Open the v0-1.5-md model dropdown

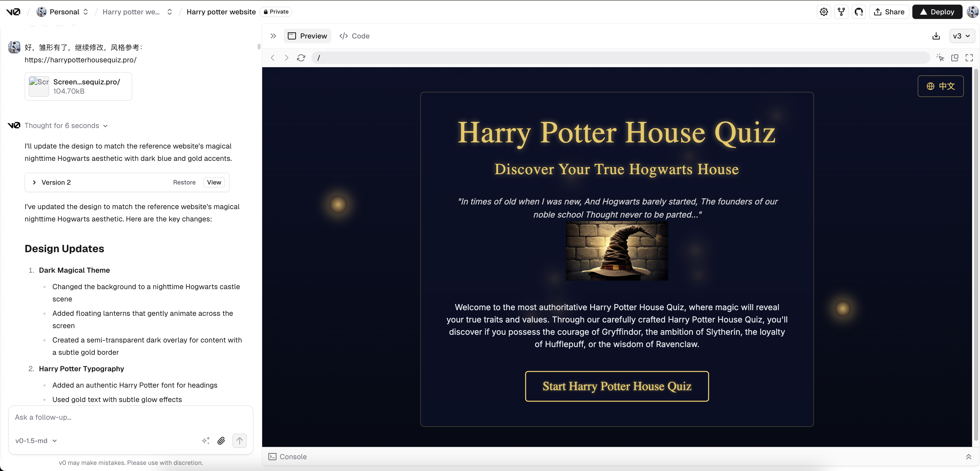(x=36, y=440)
